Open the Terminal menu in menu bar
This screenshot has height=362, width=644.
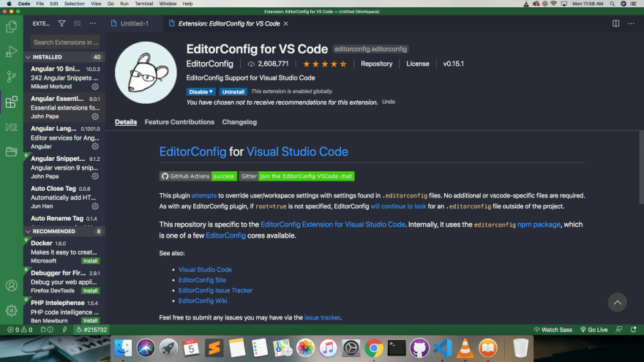click(x=143, y=4)
